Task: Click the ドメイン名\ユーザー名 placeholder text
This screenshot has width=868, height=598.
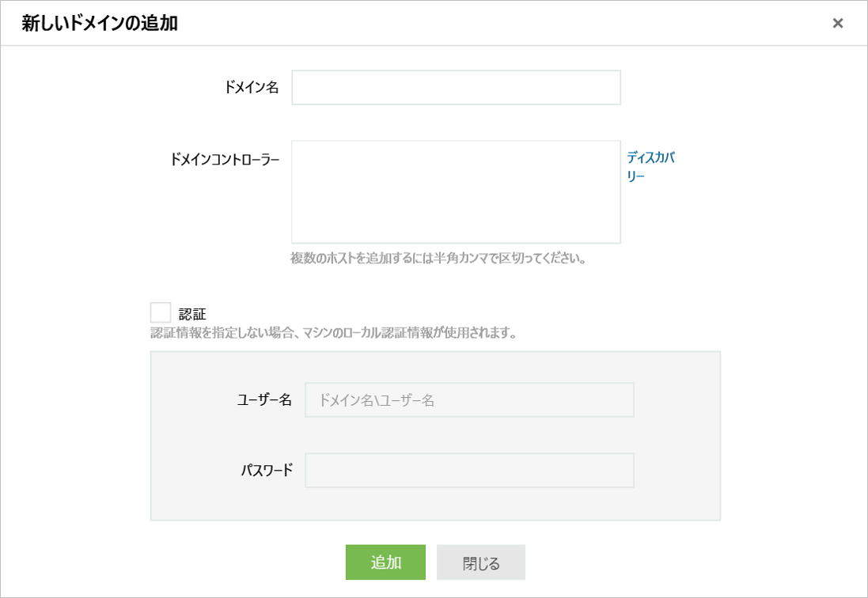Action: click(x=377, y=400)
